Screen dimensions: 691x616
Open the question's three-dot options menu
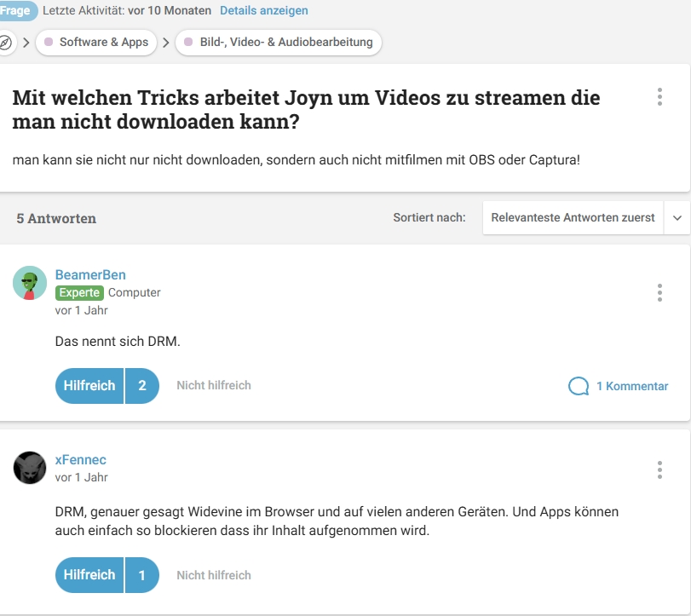click(659, 97)
